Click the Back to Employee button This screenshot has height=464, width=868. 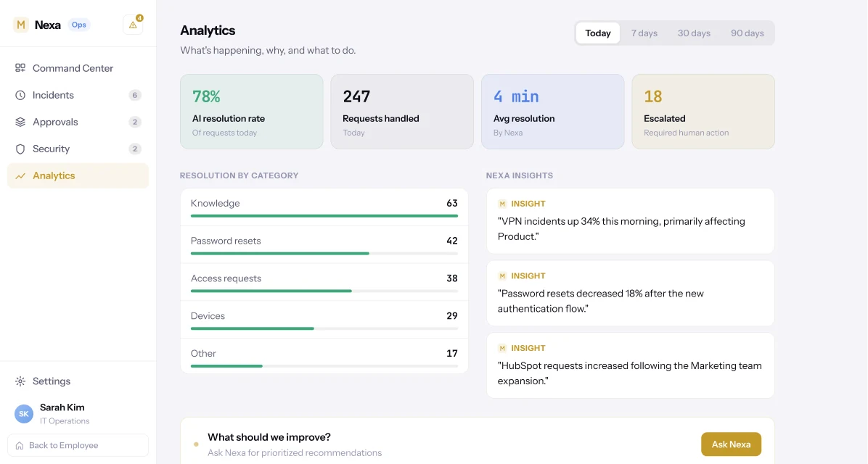click(x=78, y=446)
